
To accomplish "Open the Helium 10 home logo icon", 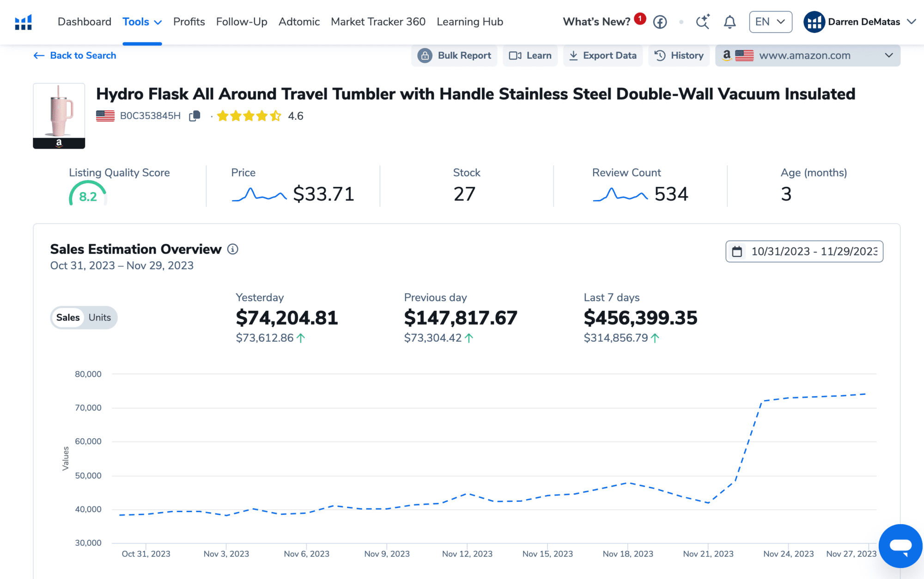I will (23, 22).
